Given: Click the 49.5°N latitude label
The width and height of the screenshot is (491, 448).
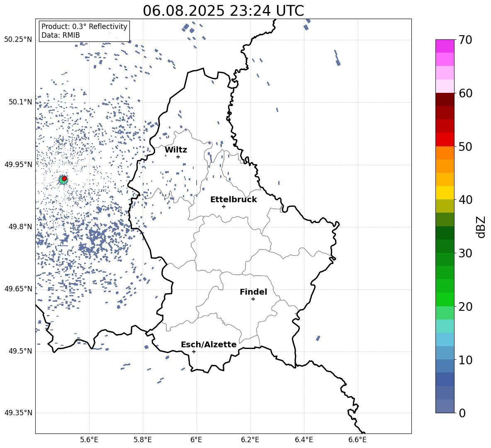Looking at the screenshot, I should coord(20,351).
